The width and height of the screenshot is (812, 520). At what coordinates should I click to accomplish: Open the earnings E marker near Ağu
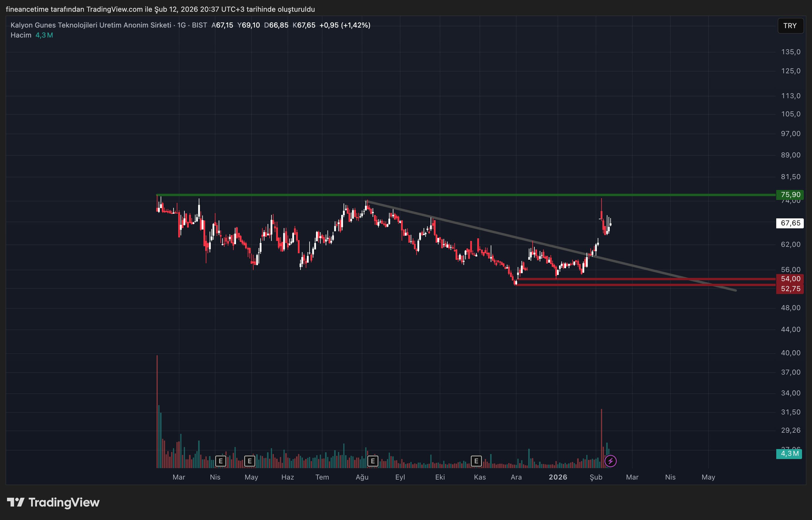(x=373, y=461)
